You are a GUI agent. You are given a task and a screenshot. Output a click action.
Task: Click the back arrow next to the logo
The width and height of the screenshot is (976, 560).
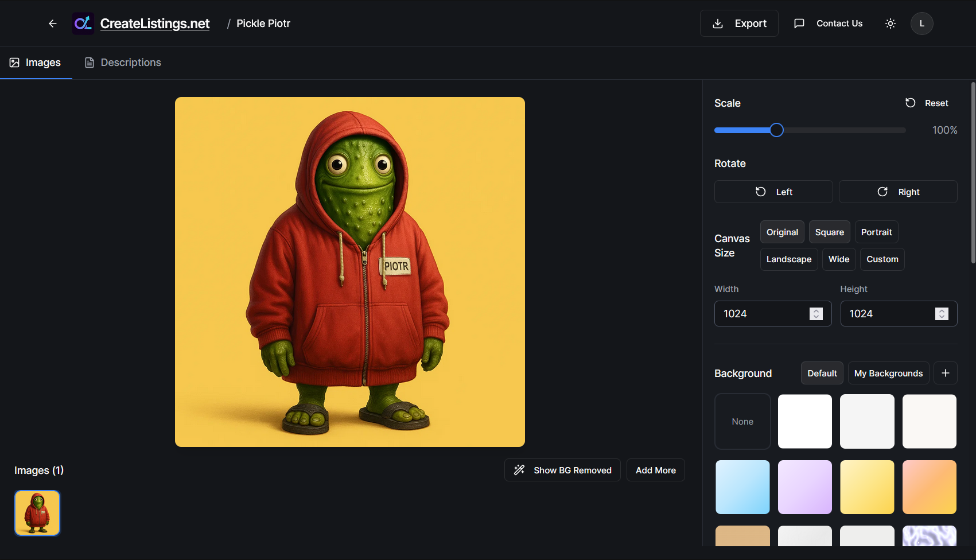(52, 23)
